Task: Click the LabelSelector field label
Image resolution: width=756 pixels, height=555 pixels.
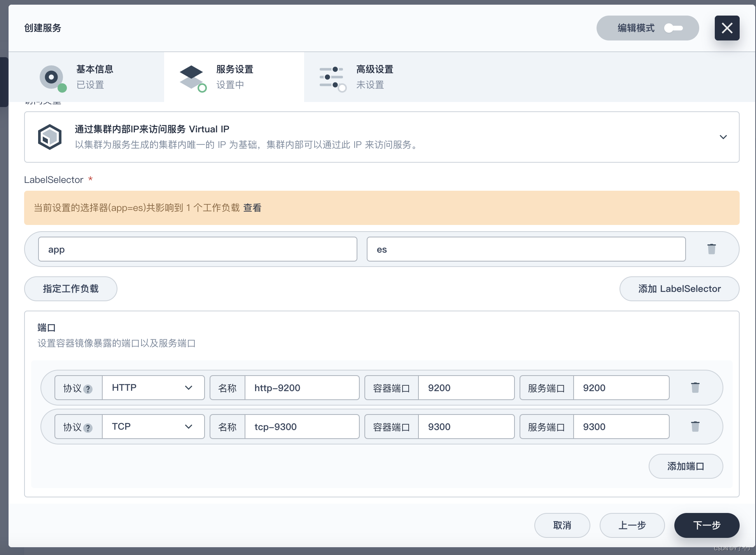Action: 54,180
